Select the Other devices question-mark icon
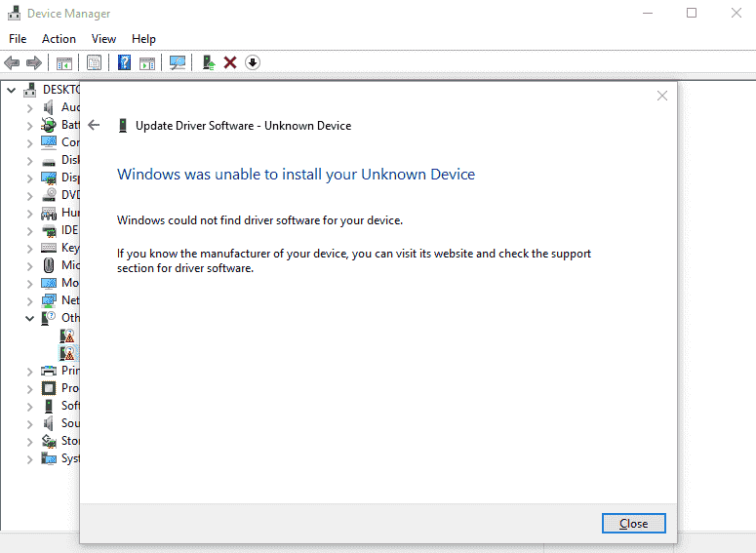Image resolution: width=756 pixels, height=553 pixels. [x=49, y=318]
